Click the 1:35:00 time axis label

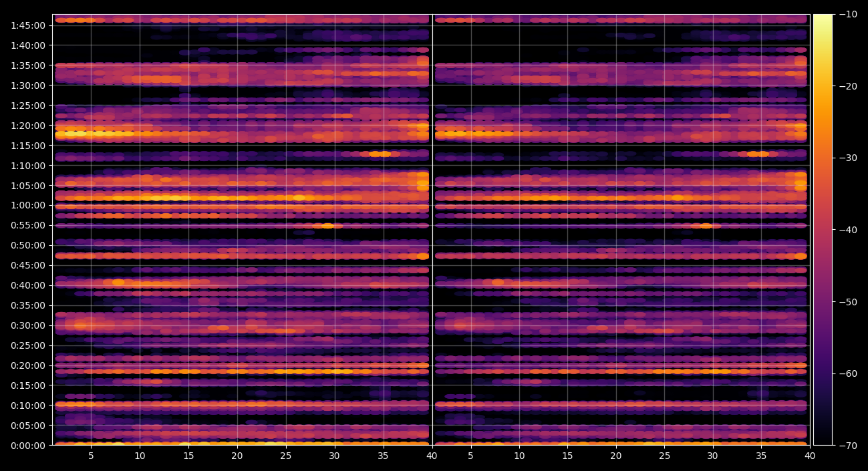[28, 65]
